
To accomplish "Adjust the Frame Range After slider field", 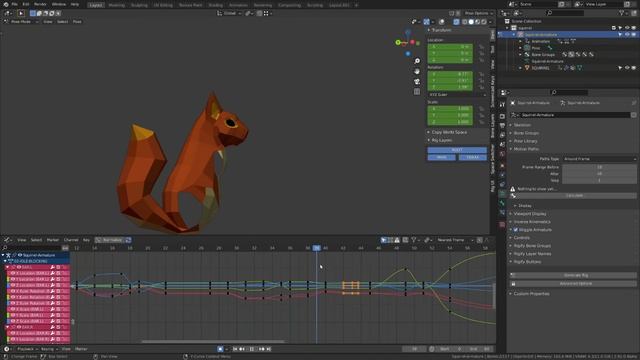I will [599, 173].
